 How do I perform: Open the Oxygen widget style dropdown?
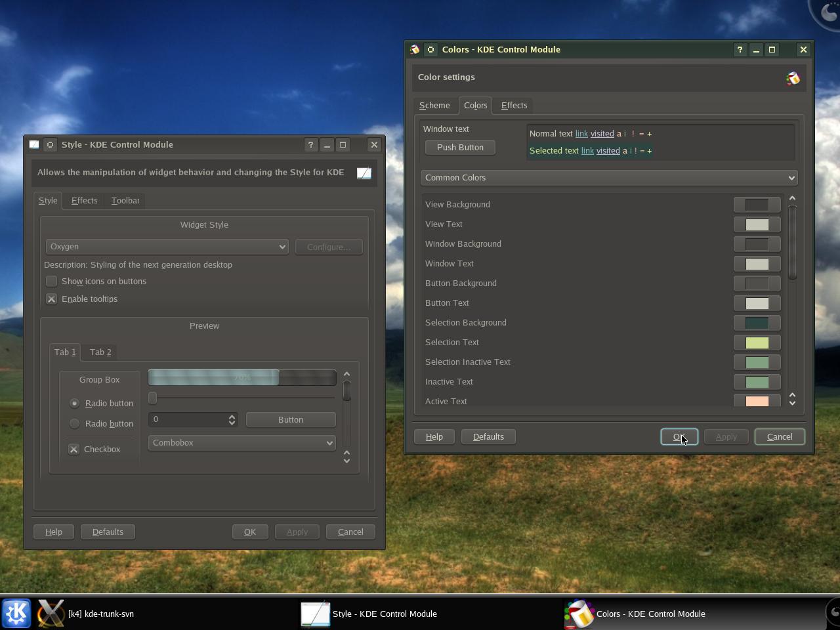pos(167,247)
